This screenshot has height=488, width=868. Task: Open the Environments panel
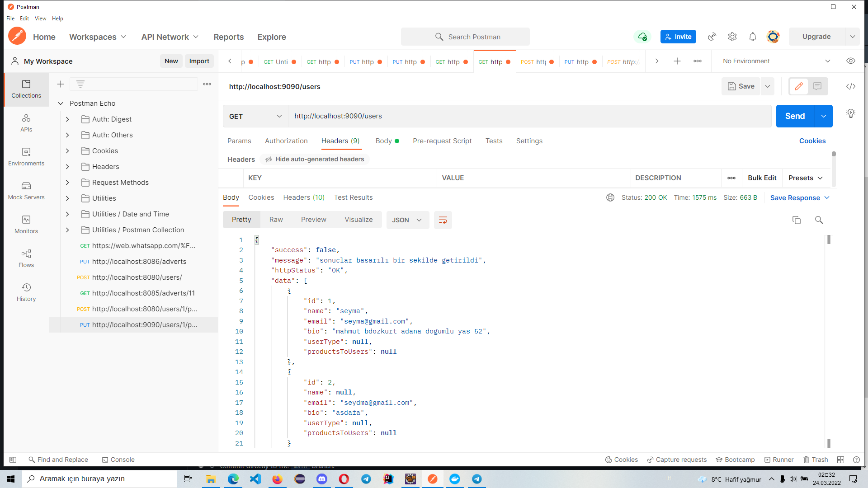pyautogui.click(x=26, y=156)
